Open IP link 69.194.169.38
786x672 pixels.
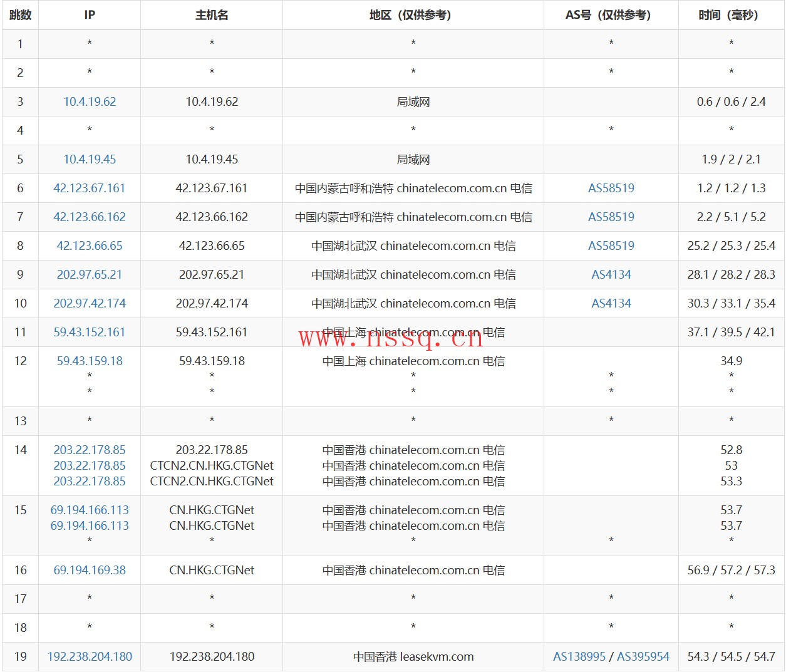click(x=90, y=570)
